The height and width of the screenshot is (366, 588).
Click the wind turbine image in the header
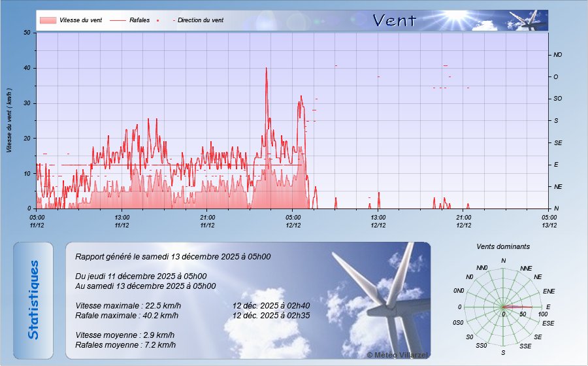(528, 21)
